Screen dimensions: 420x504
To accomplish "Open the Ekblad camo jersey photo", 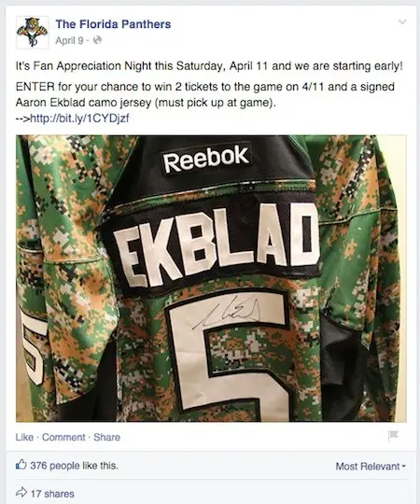I will pyautogui.click(x=211, y=278).
